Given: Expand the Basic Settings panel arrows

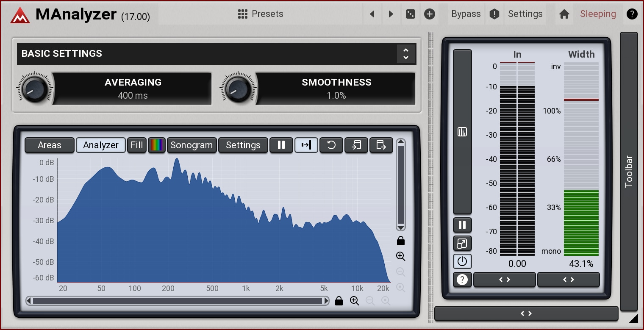Looking at the screenshot, I should point(406,53).
